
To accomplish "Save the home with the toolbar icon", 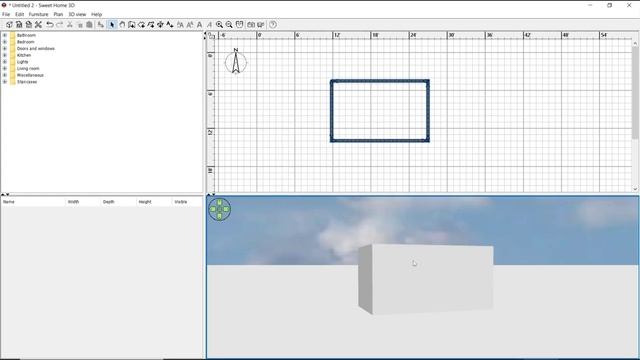I will click(29, 24).
